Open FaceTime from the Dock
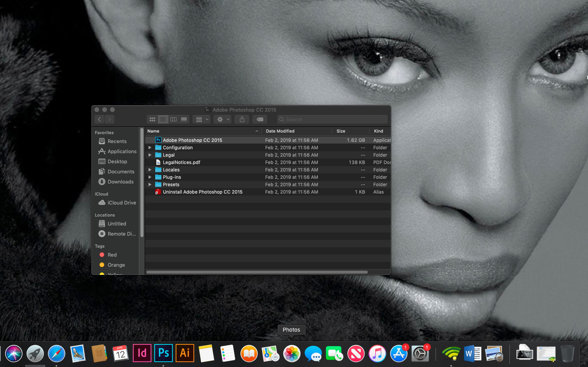588x367 pixels. [x=334, y=354]
